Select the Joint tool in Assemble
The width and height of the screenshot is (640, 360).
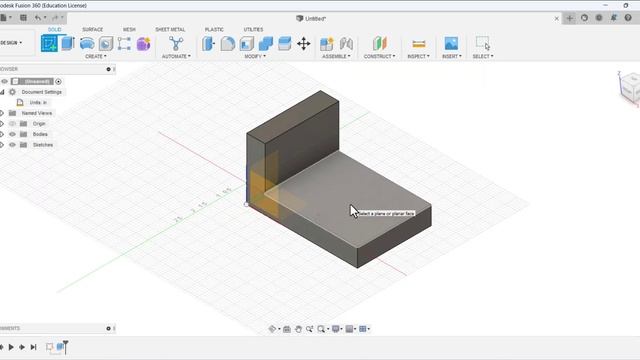click(346, 43)
